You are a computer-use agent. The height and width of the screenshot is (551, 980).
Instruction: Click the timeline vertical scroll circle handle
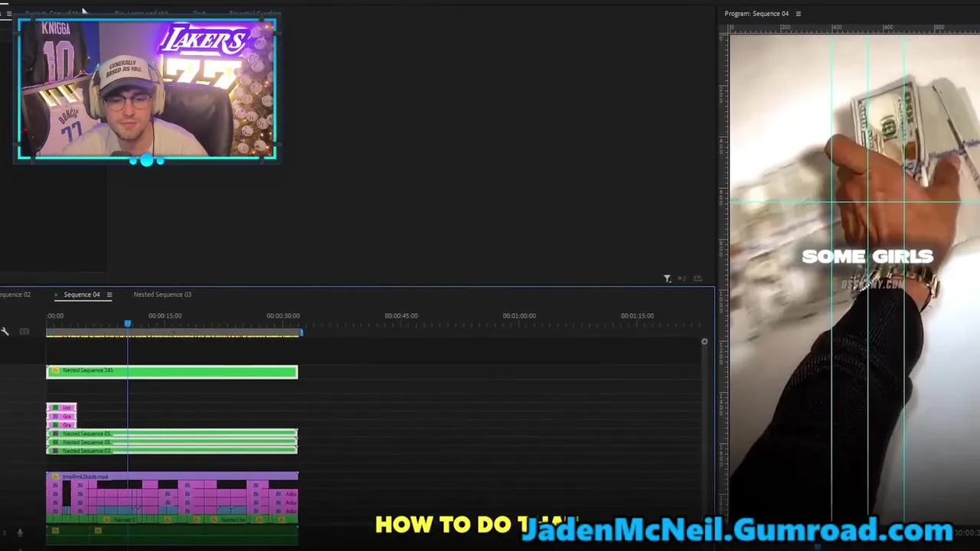(704, 341)
